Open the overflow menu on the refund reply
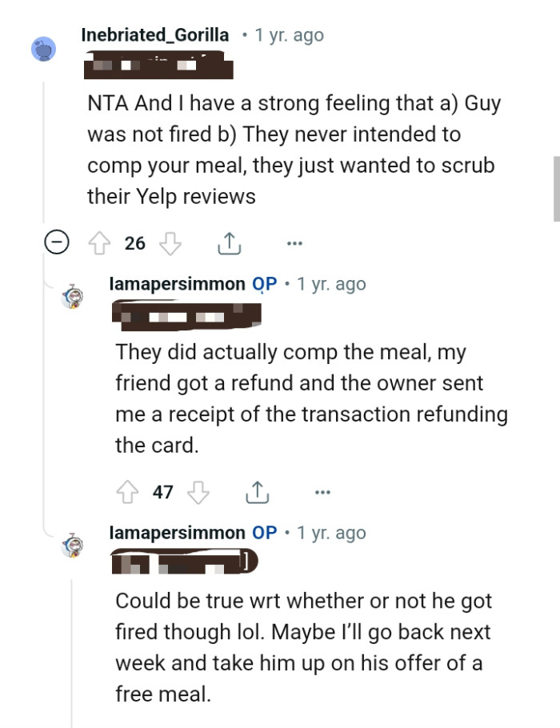 tap(322, 491)
